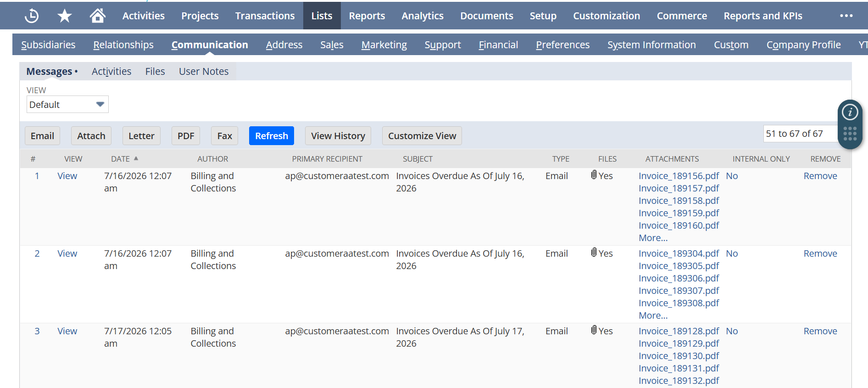Image resolution: width=868 pixels, height=388 pixels.
Task: Switch to the Preferences tab
Action: [x=563, y=45]
